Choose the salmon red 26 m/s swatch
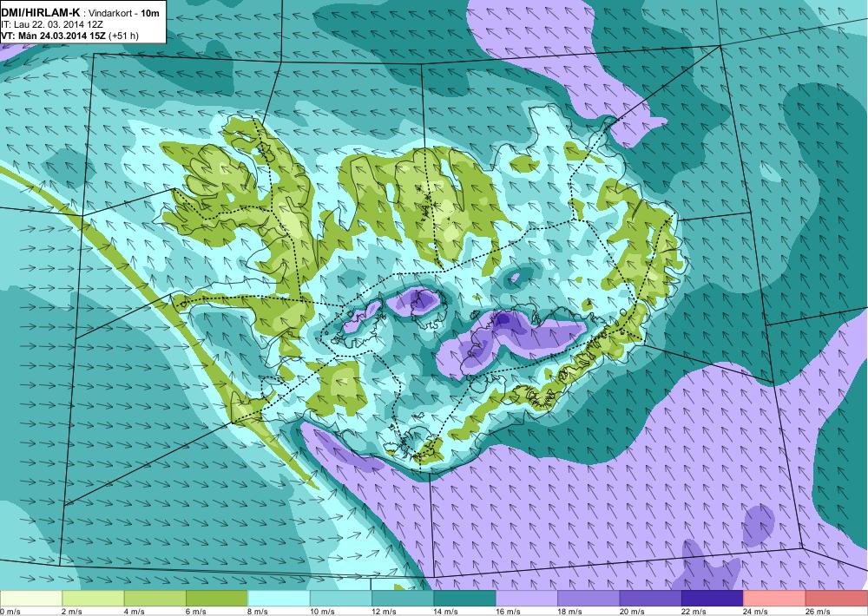This screenshot has width=868, height=616. click(837, 599)
